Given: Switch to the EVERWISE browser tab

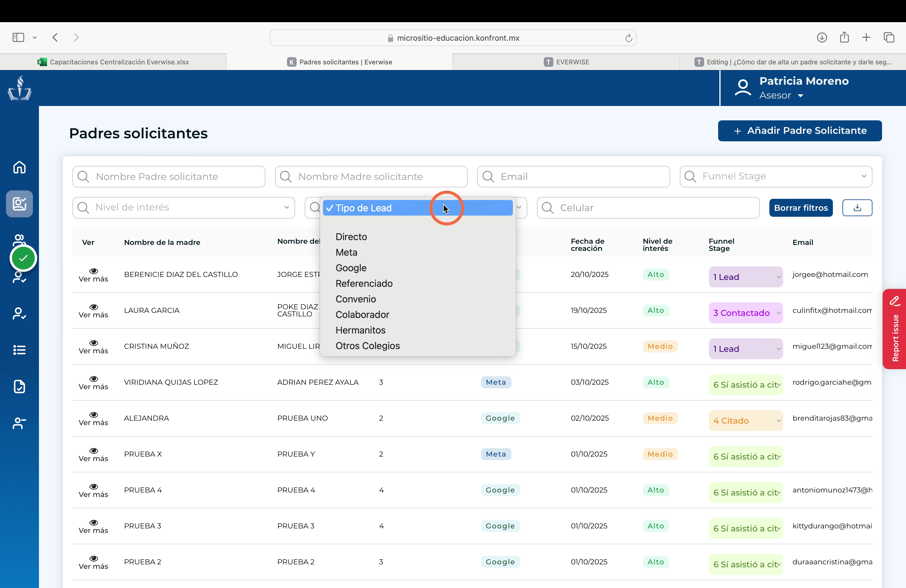Looking at the screenshot, I should (x=566, y=62).
